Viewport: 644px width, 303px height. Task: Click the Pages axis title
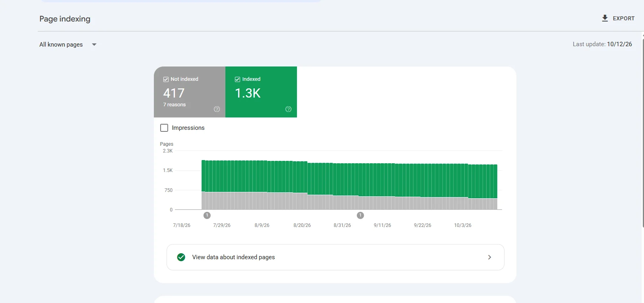pos(167,144)
